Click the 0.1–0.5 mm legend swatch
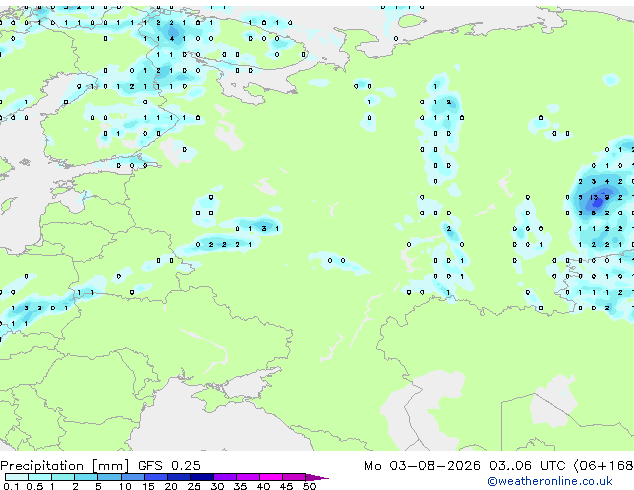The height and width of the screenshot is (490, 634). coord(17,477)
